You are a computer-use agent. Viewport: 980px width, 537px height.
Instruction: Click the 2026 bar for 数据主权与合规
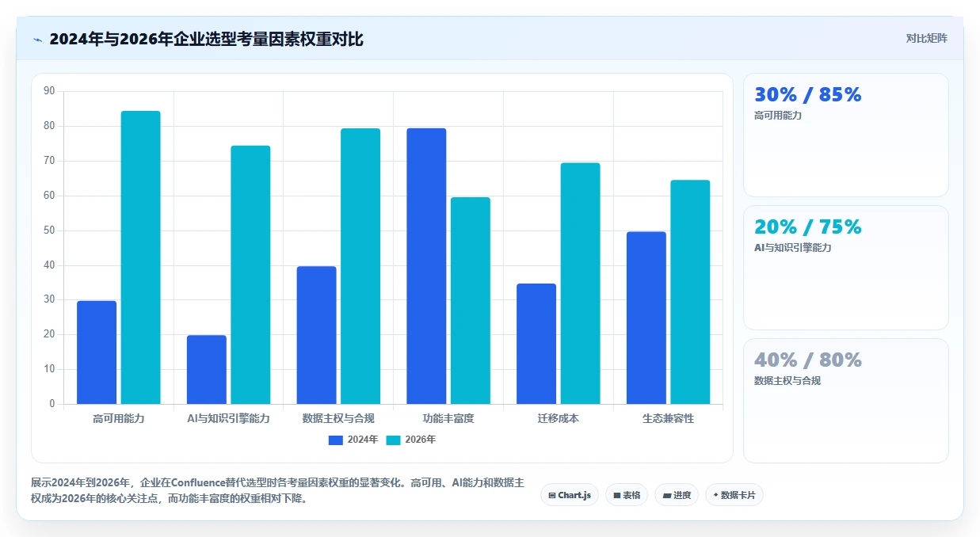click(360, 266)
